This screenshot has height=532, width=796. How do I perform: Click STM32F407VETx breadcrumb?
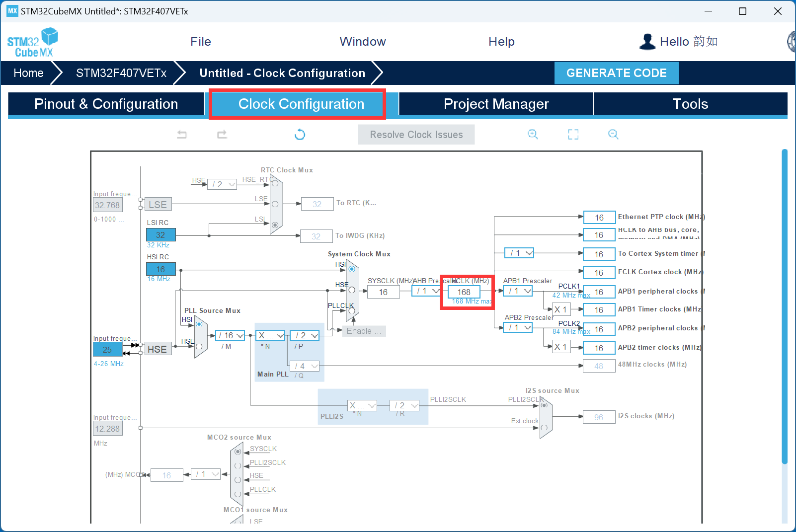coord(121,73)
